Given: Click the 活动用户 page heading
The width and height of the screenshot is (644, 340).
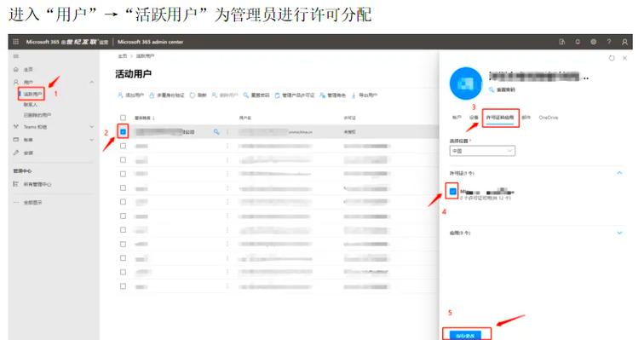Looking at the screenshot, I should click(x=133, y=74).
